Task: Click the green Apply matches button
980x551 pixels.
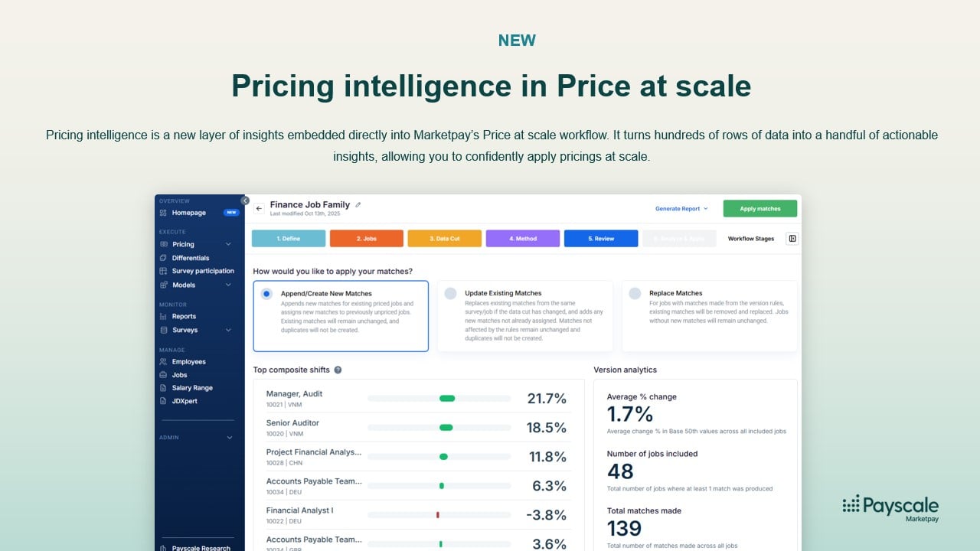Action: pyautogui.click(x=759, y=208)
